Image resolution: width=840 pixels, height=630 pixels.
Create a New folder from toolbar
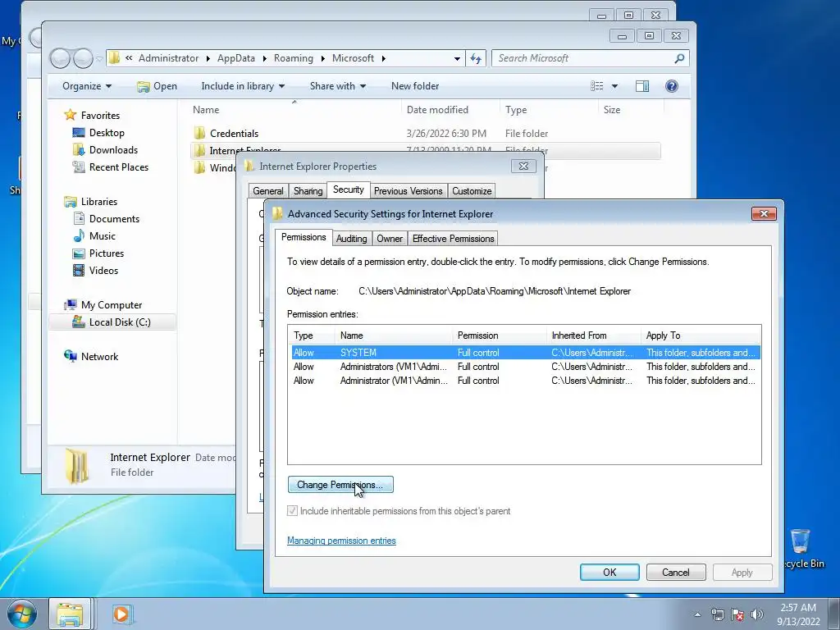point(414,85)
